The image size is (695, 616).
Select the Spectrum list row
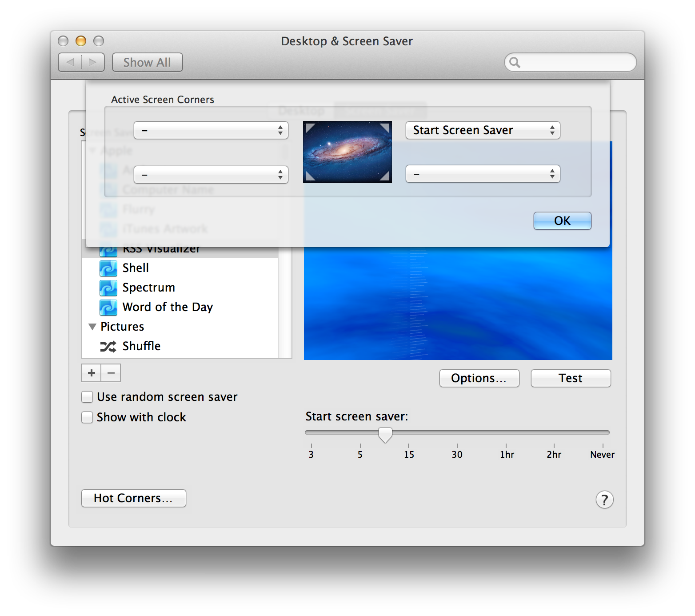180,288
